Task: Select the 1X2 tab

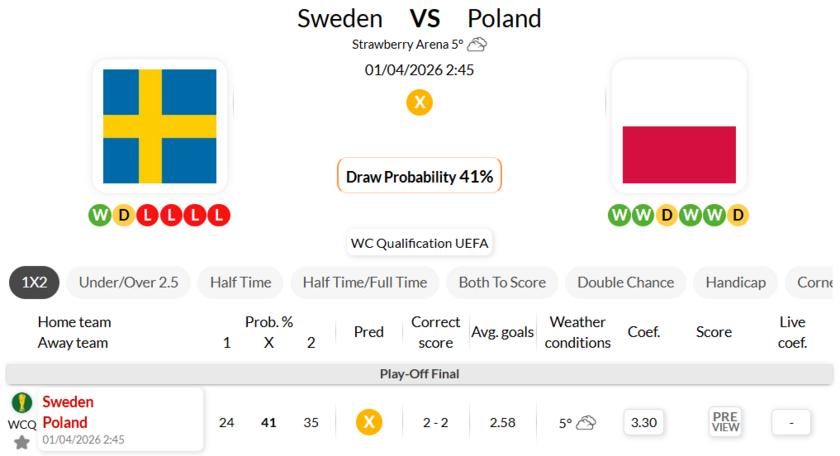Action: click(x=35, y=282)
